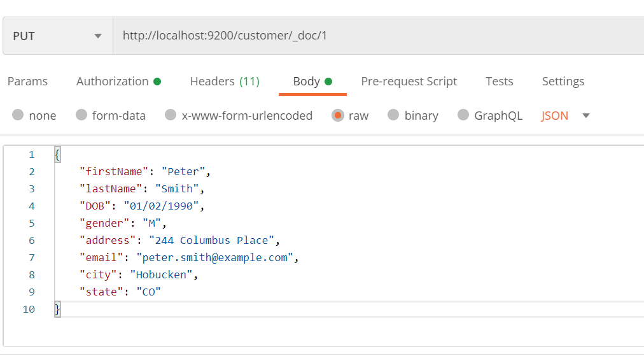Open the Headers (11) tab

point(225,82)
